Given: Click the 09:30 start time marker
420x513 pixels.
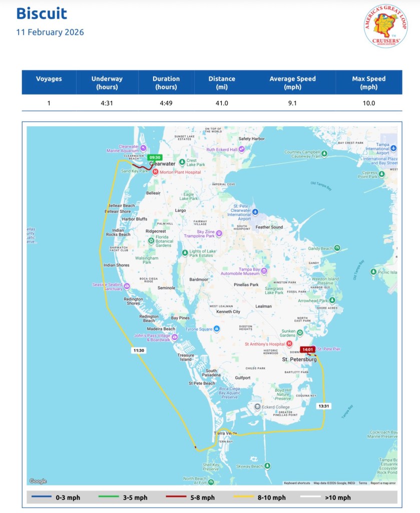Looking at the screenshot, I should click(x=155, y=157).
